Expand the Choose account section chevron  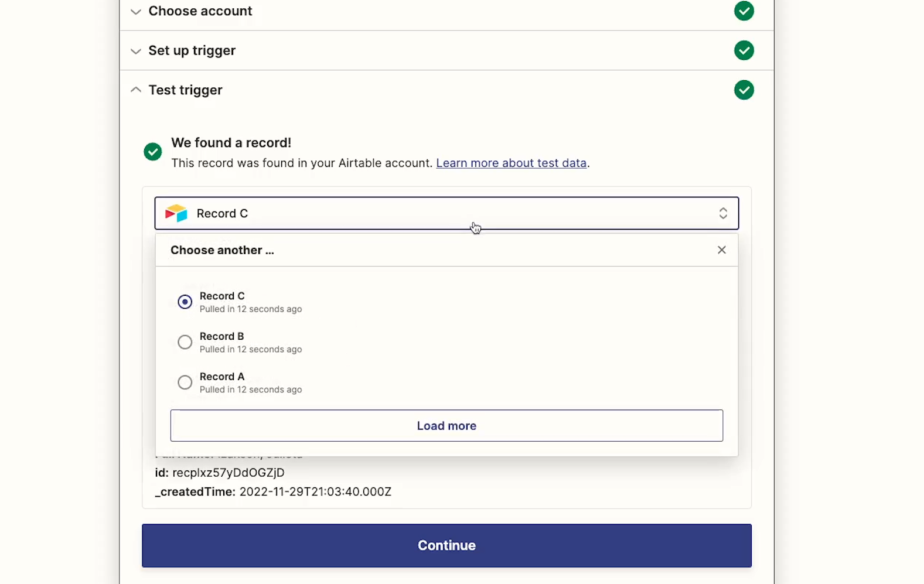(x=136, y=12)
